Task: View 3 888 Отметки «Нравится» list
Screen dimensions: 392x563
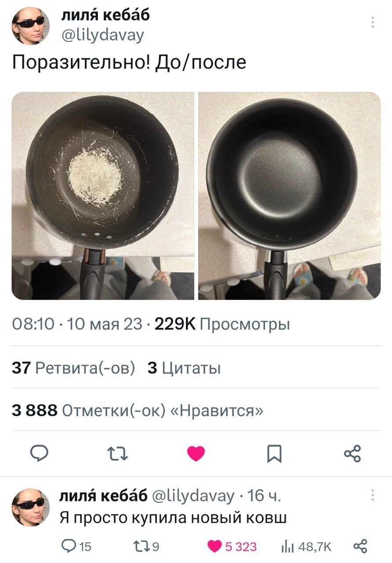Action: (x=138, y=410)
